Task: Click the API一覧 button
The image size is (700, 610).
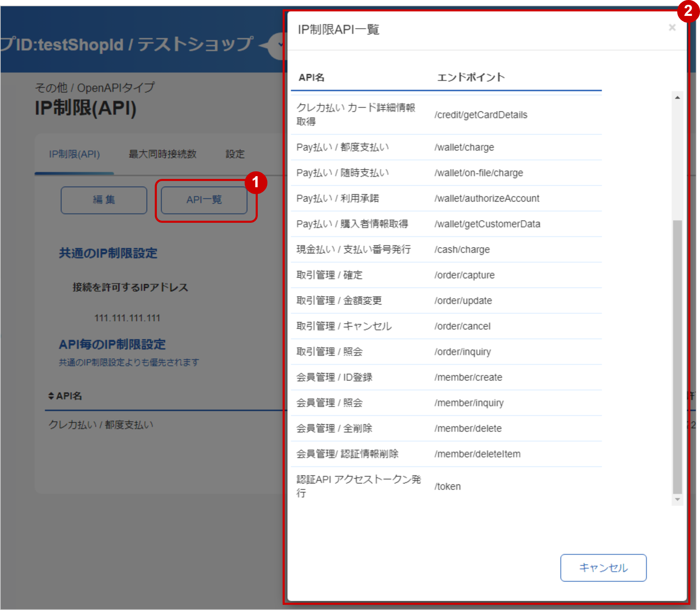Action: tap(204, 200)
